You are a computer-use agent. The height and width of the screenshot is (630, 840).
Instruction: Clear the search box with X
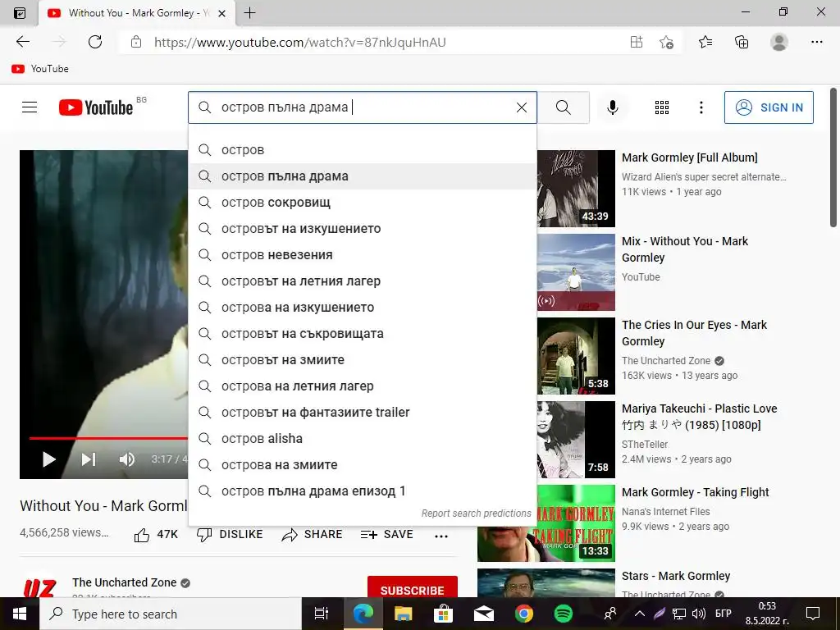(x=521, y=107)
